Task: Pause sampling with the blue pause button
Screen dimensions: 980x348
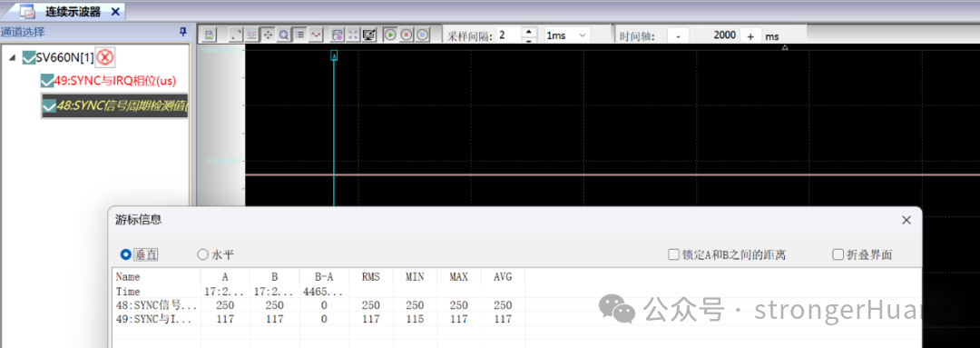Action: 423,35
